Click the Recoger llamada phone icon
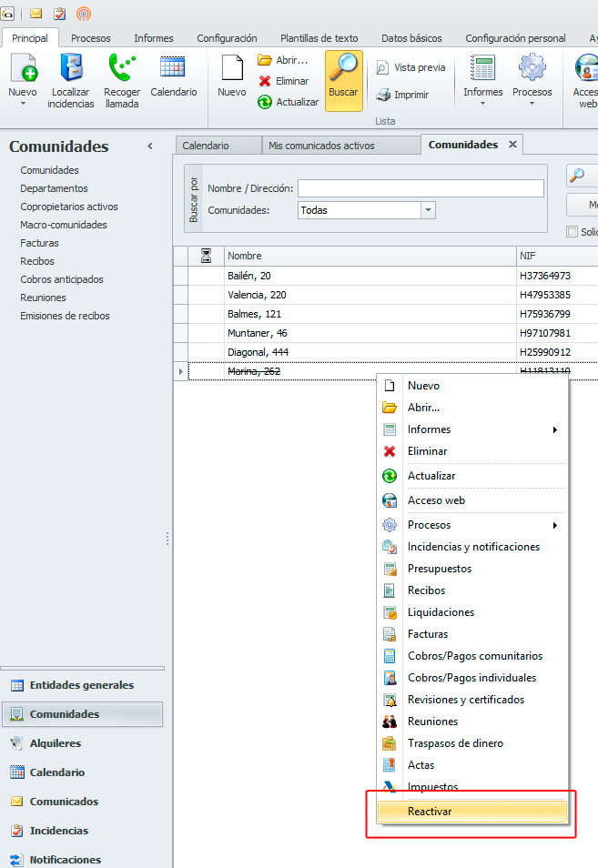The width and height of the screenshot is (598, 868). [x=121, y=69]
